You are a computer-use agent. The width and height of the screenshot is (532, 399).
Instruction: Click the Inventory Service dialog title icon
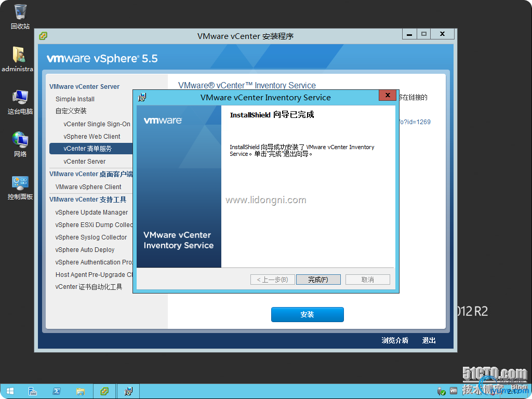point(142,97)
